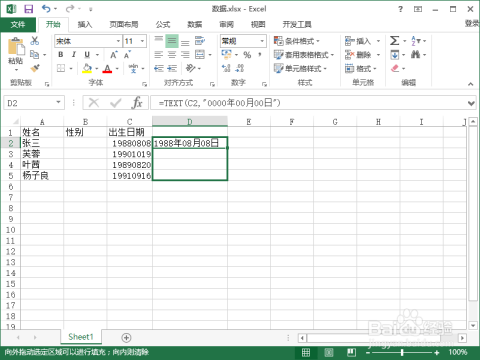This screenshot has height=360, width=480.
Task: Click the add new sheet plus button
Action: tap(126, 338)
